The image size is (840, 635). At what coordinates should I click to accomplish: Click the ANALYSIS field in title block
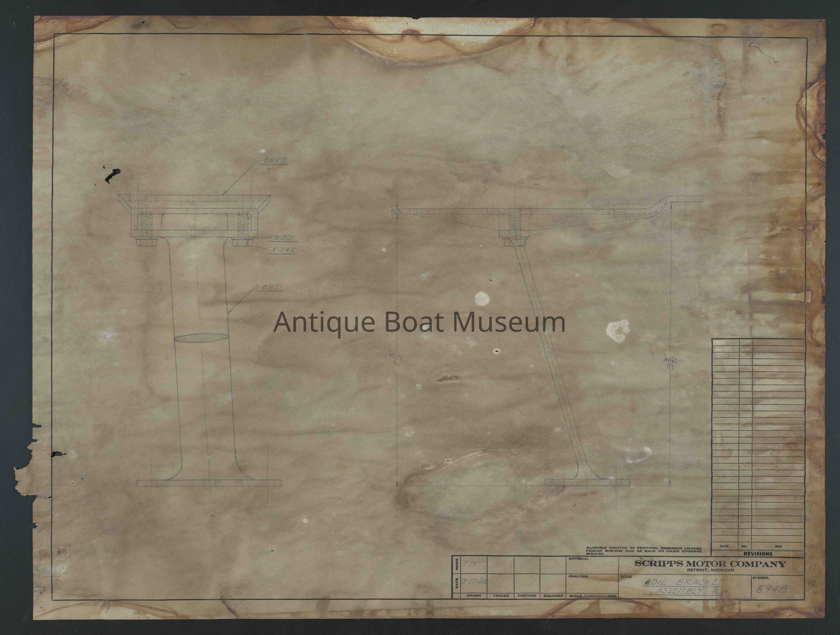[578, 576]
